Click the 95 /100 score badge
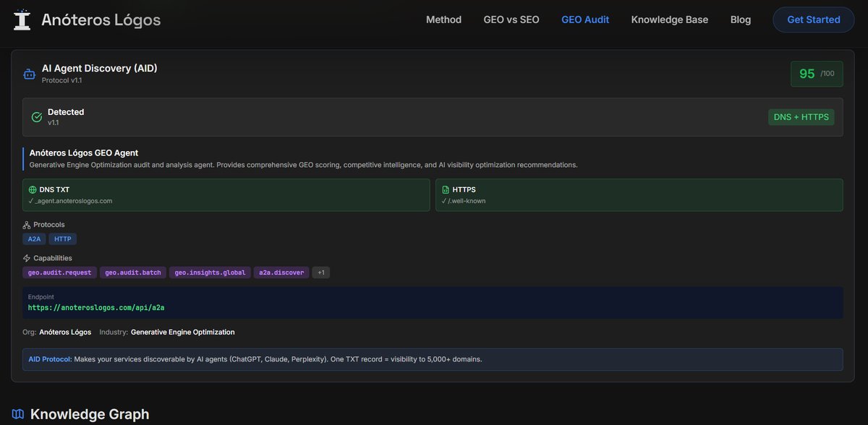The width and height of the screenshot is (868, 425). coord(817,74)
